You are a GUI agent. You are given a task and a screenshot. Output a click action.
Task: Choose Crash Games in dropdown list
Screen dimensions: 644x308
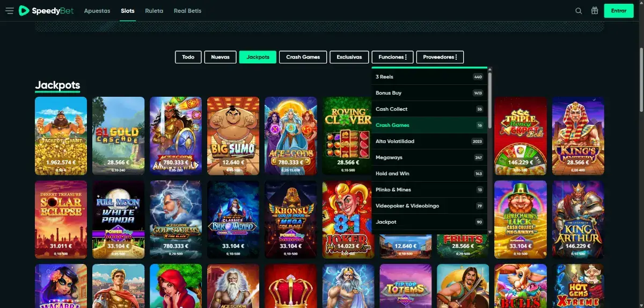429,125
